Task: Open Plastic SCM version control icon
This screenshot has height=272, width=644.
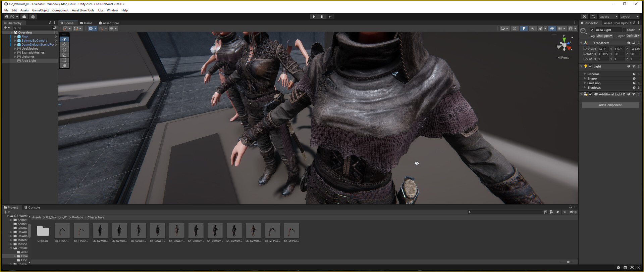Action: coord(33,16)
